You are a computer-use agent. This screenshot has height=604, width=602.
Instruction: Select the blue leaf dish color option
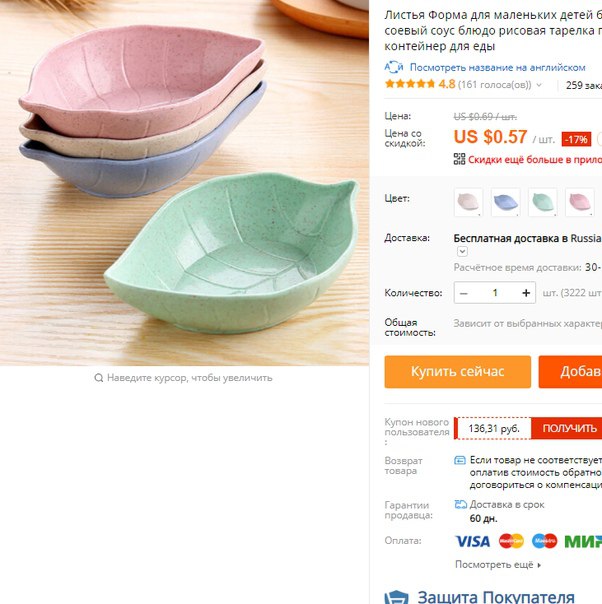coord(505,202)
